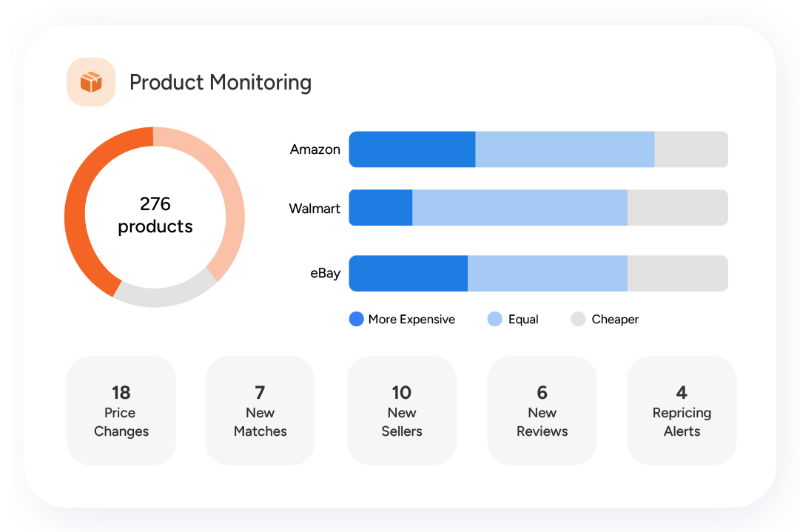
Task: Open the 10 New Sellers card
Action: (402, 411)
